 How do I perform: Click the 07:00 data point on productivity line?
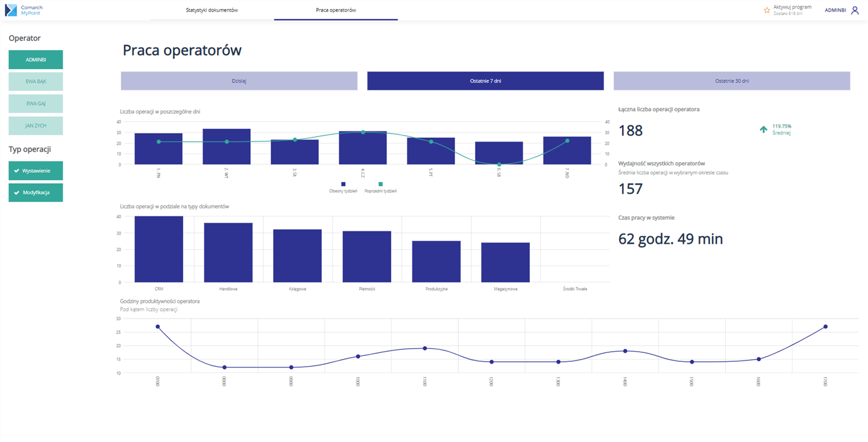click(158, 326)
